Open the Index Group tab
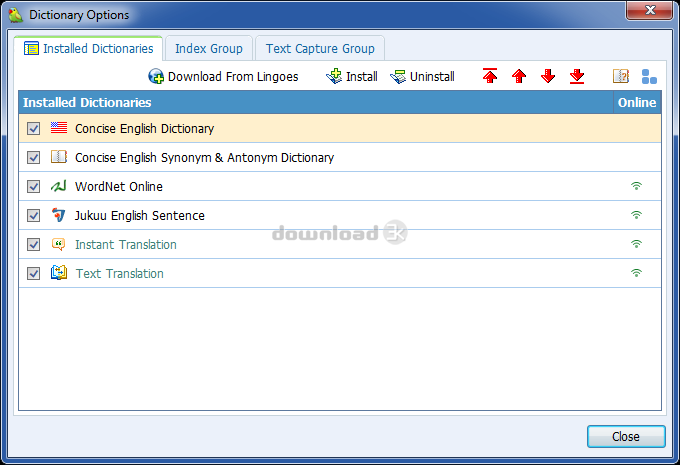Image resolution: width=680 pixels, height=465 pixels. [x=209, y=49]
